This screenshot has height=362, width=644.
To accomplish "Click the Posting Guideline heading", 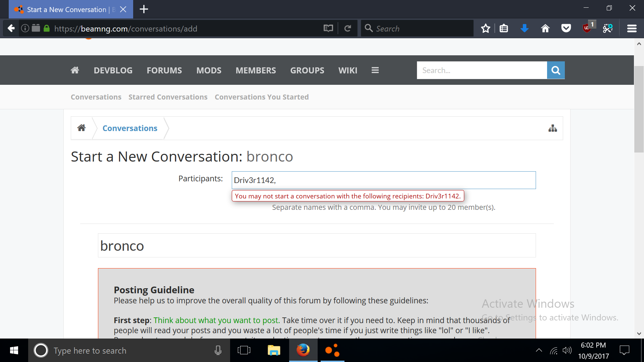I will click(x=154, y=290).
